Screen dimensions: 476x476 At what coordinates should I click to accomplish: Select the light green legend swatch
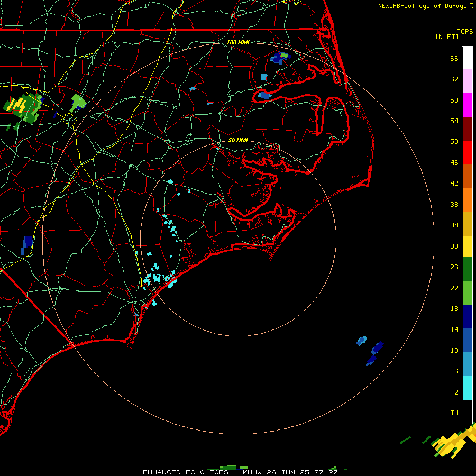(x=467, y=293)
